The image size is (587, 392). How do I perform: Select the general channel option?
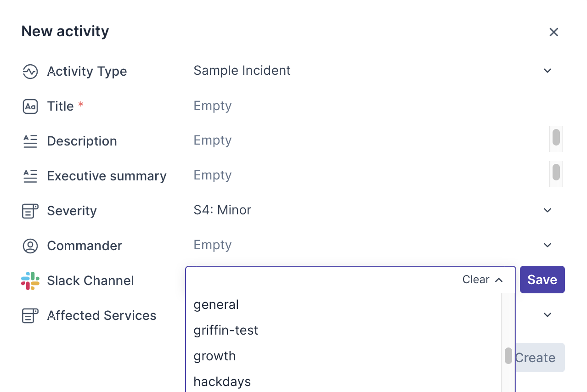click(x=216, y=305)
